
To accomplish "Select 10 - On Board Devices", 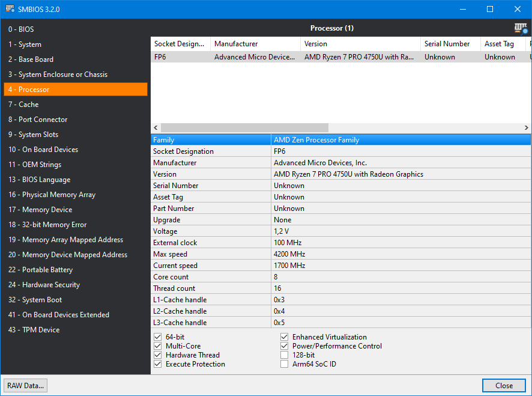I will [x=76, y=150].
